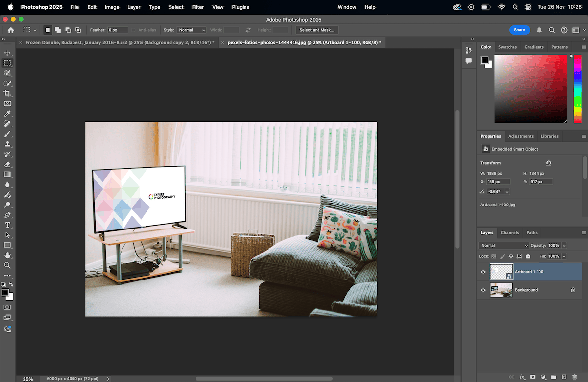Open the Style dropdown in options bar

[192, 30]
